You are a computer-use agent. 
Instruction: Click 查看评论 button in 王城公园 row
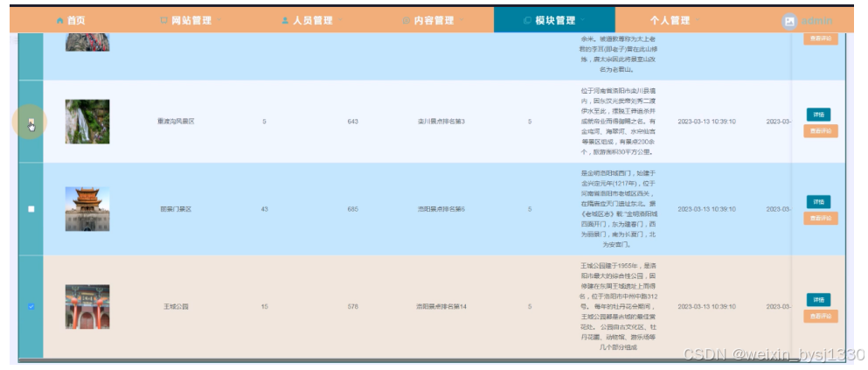[x=821, y=317]
